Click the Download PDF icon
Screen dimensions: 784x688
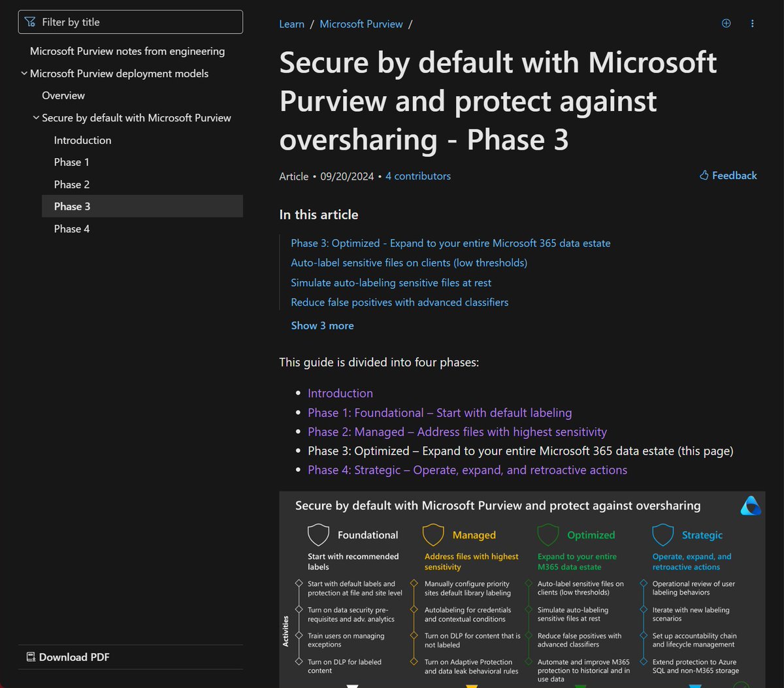[31, 657]
